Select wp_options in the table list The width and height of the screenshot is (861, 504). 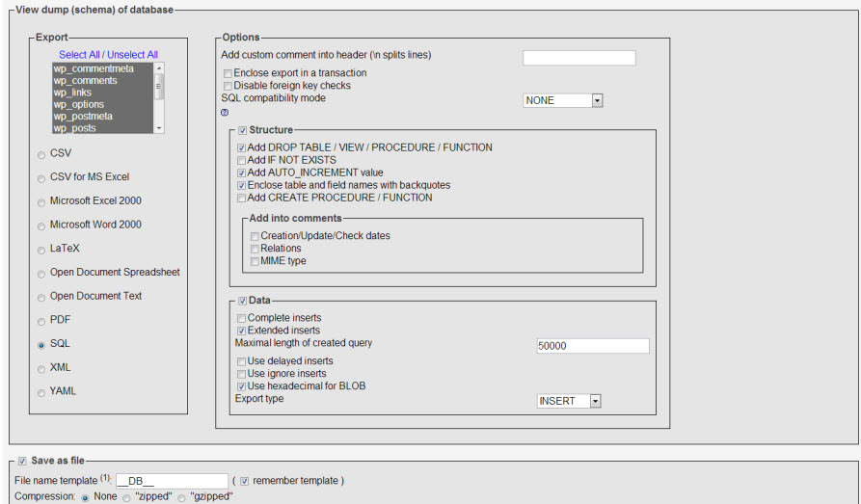[102, 104]
